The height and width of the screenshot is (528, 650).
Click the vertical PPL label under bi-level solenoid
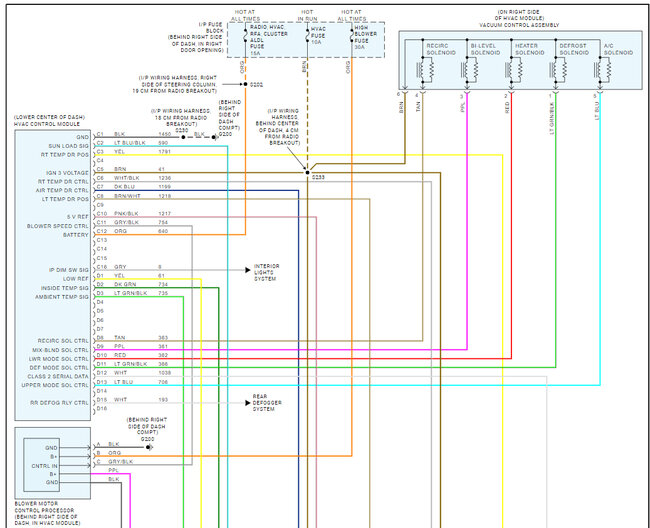tap(463, 107)
